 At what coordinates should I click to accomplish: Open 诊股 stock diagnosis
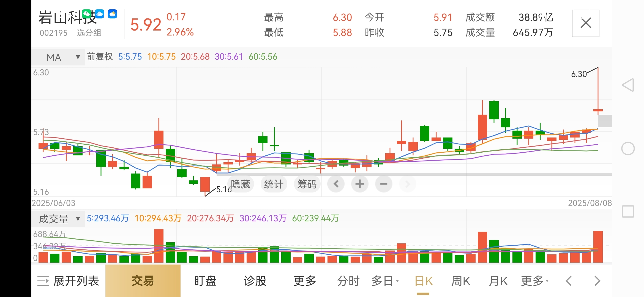[x=255, y=281]
